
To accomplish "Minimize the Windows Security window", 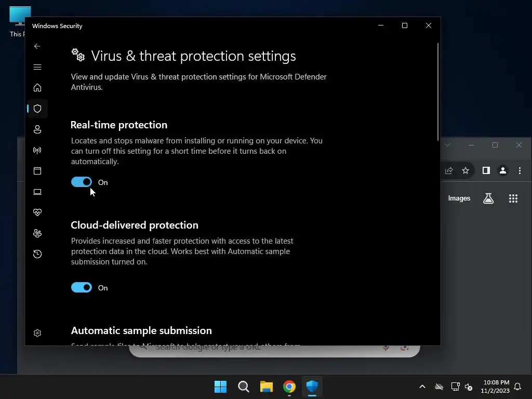I will pos(381,25).
